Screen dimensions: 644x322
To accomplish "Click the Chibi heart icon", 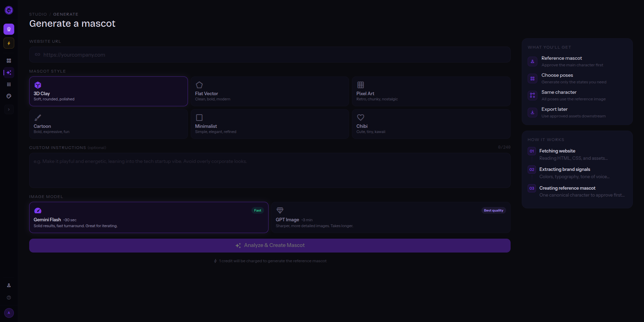I will tap(361, 118).
